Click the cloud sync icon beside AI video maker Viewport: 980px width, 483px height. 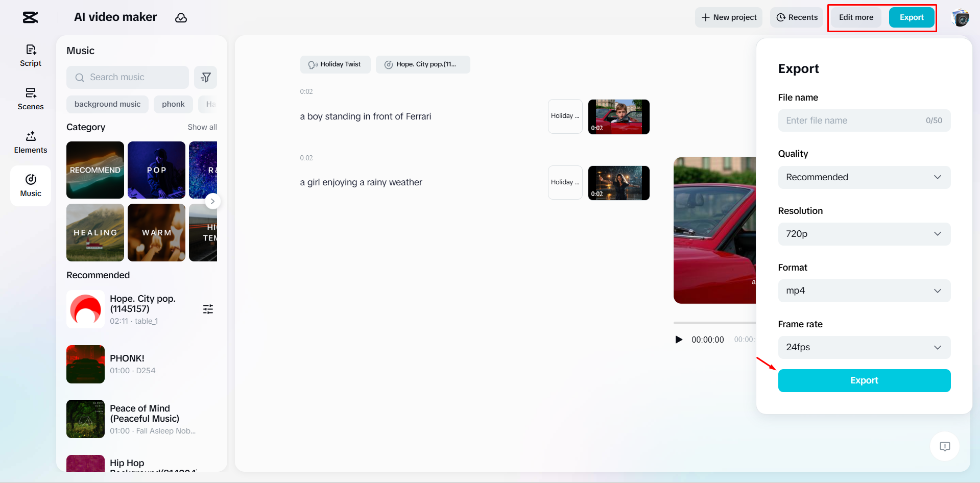[181, 17]
